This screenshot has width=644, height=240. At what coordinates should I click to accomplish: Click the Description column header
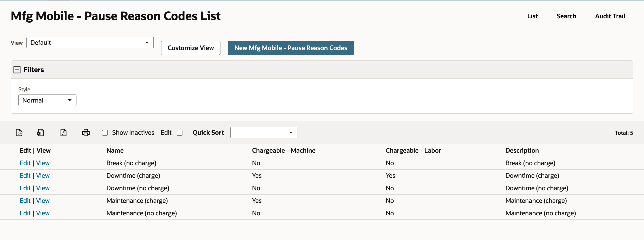click(x=522, y=150)
